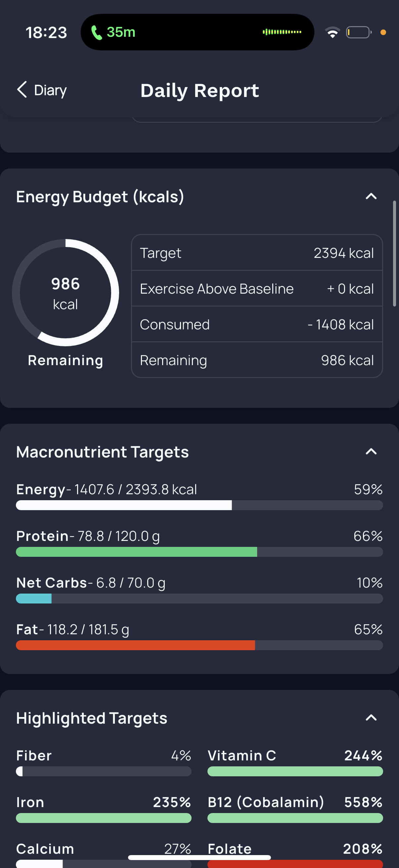This screenshot has width=399, height=868.
Task: Go back to Diary
Action: (42, 90)
